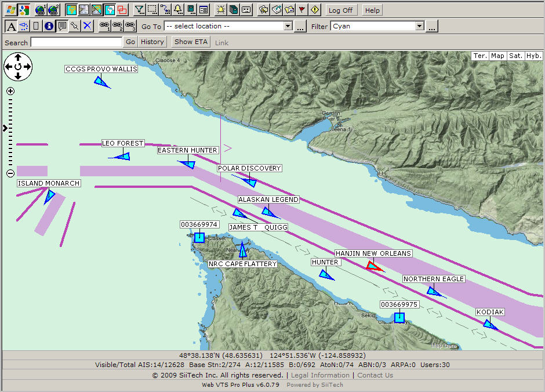Click the folder with pointer icon
This screenshot has height=392, width=545.
264,10
